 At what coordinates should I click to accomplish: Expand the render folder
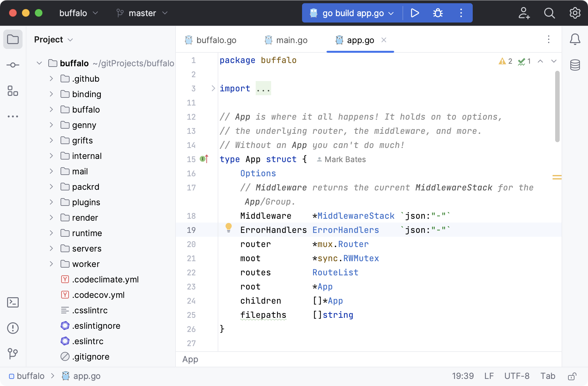click(51, 217)
